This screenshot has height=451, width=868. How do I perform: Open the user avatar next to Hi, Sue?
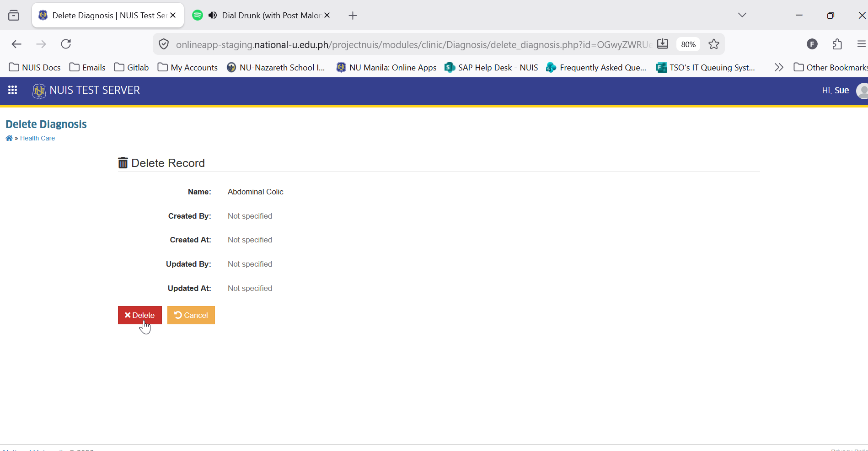863,91
